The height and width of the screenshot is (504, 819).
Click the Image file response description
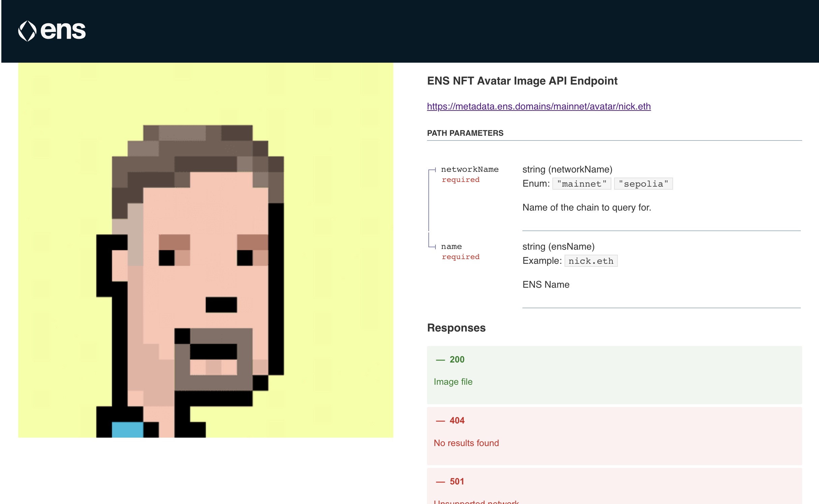click(453, 382)
